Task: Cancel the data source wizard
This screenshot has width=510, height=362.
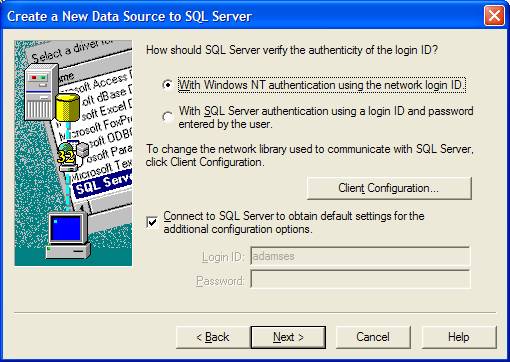Action: [373, 337]
